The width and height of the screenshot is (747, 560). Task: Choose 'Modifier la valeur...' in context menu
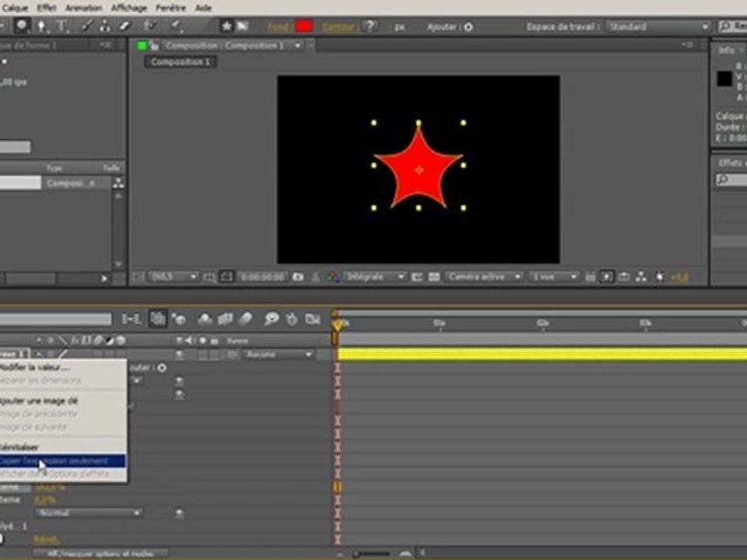pyautogui.click(x=63, y=368)
